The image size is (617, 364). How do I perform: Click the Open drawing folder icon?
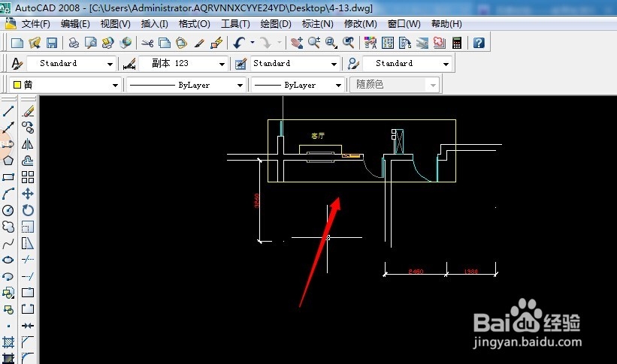(x=35, y=43)
